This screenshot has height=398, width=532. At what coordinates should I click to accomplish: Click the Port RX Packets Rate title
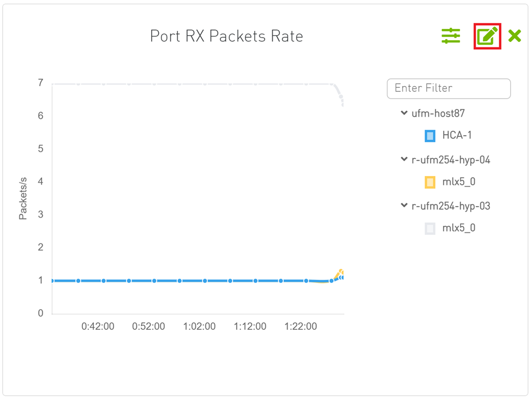(226, 37)
